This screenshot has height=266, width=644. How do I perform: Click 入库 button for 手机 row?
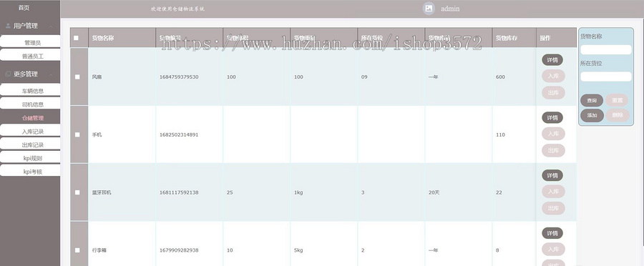(553, 134)
